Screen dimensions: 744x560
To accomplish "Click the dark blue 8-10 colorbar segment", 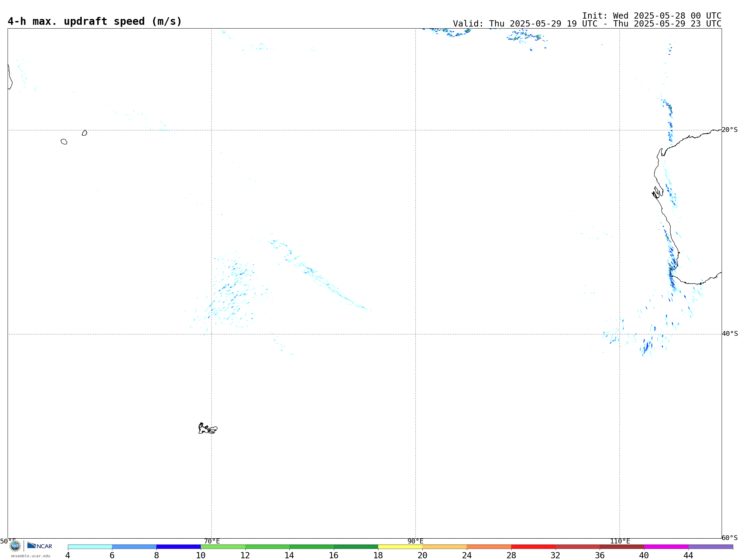I will click(x=178, y=547).
